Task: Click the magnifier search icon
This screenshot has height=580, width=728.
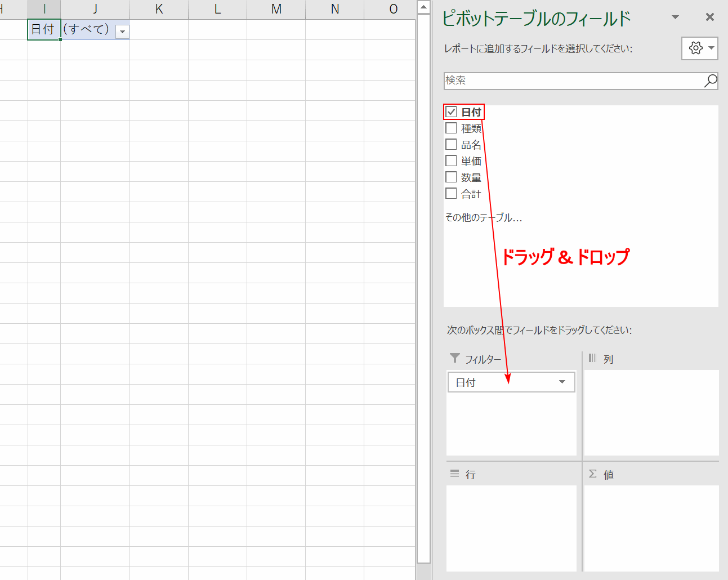Action: pyautogui.click(x=711, y=81)
